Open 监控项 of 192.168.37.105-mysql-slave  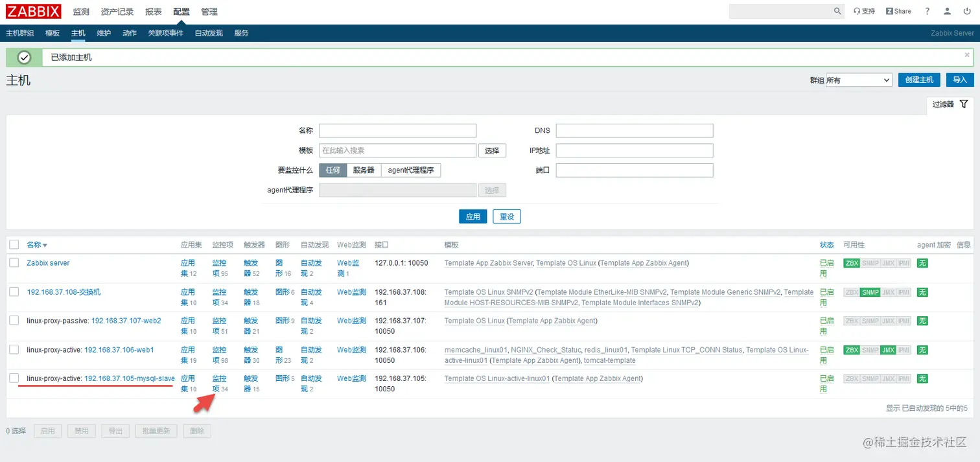(219, 384)
